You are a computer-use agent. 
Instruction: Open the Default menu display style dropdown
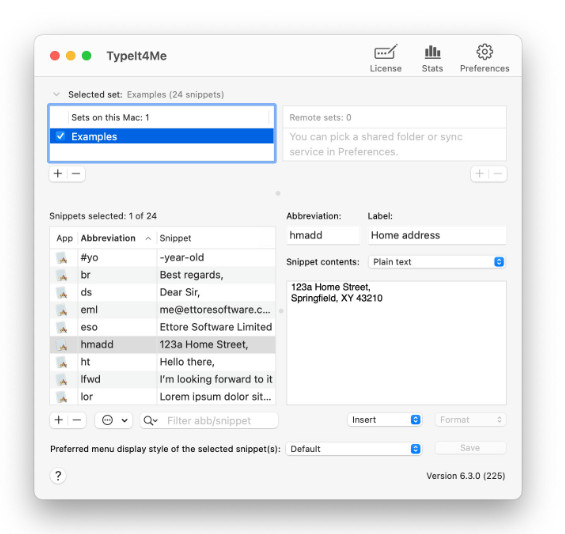coord(353,449)
